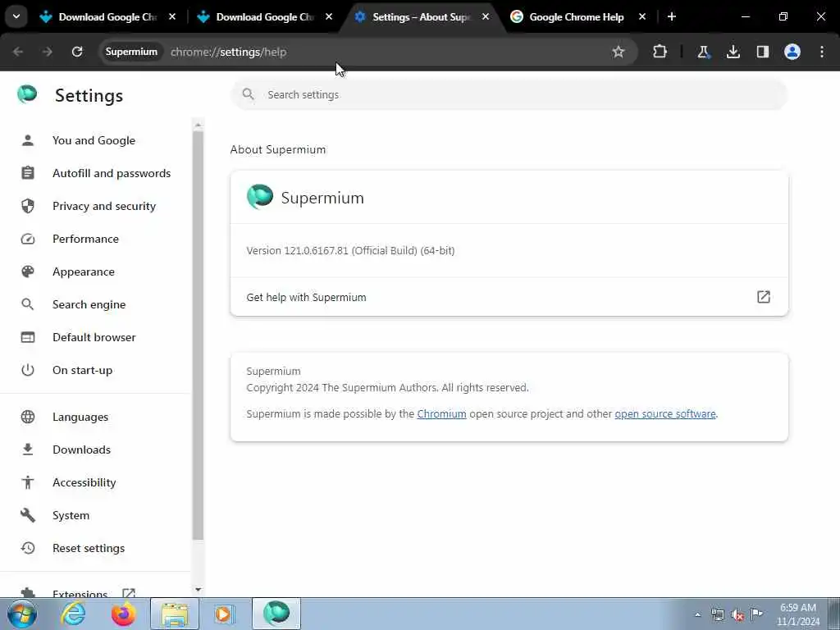Open a new tab with plus button

tap(671, 16)
